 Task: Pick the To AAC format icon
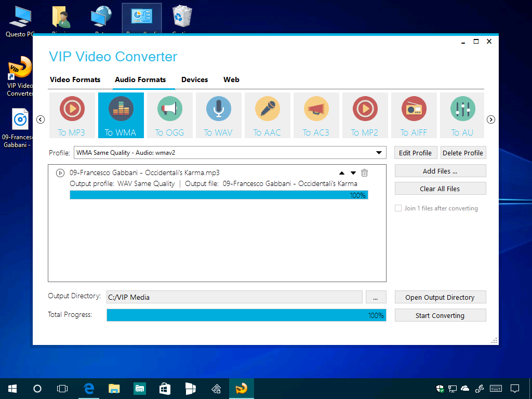pos(268,115)
